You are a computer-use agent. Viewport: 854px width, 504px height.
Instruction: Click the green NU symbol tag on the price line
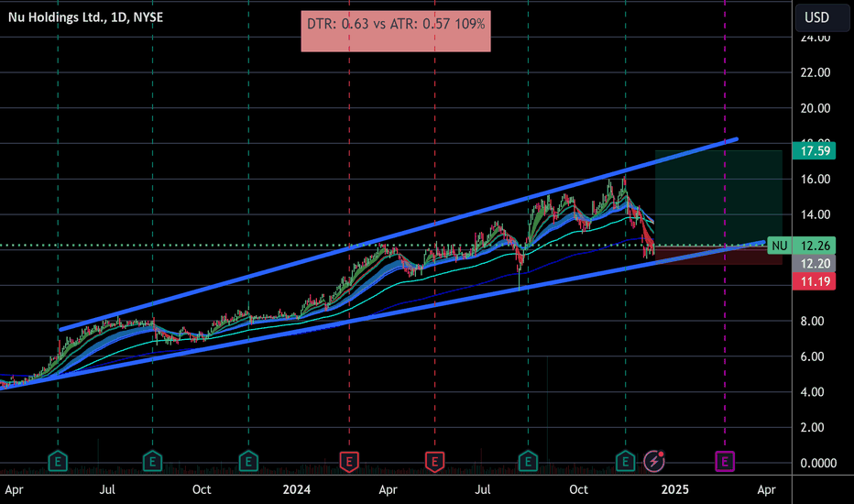tap(780, 246)
